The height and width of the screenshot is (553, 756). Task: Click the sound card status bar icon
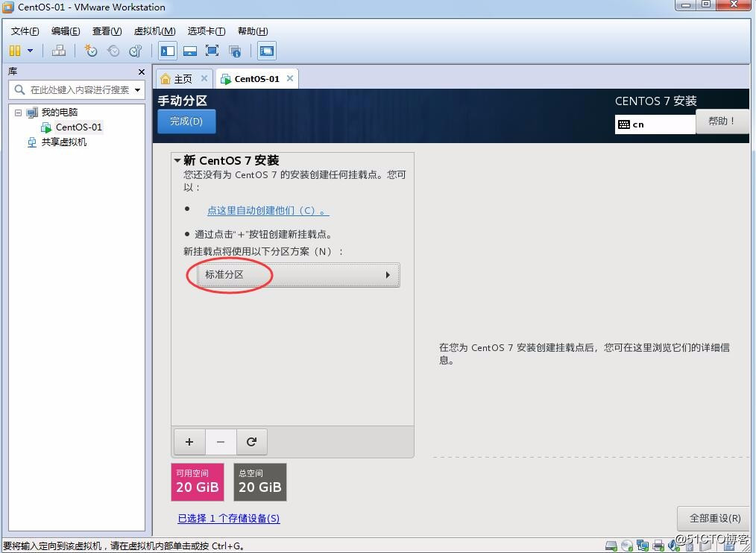[x=672, y=546]
